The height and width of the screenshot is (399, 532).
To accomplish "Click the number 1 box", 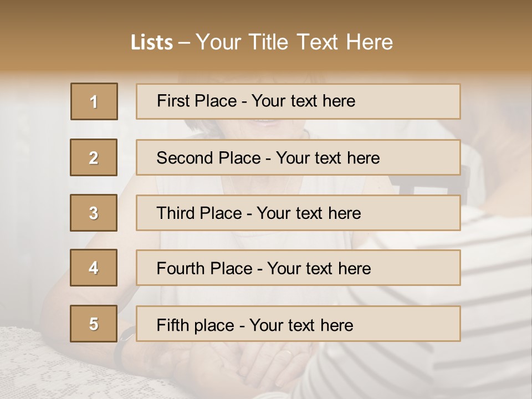I will pos(94,101).
